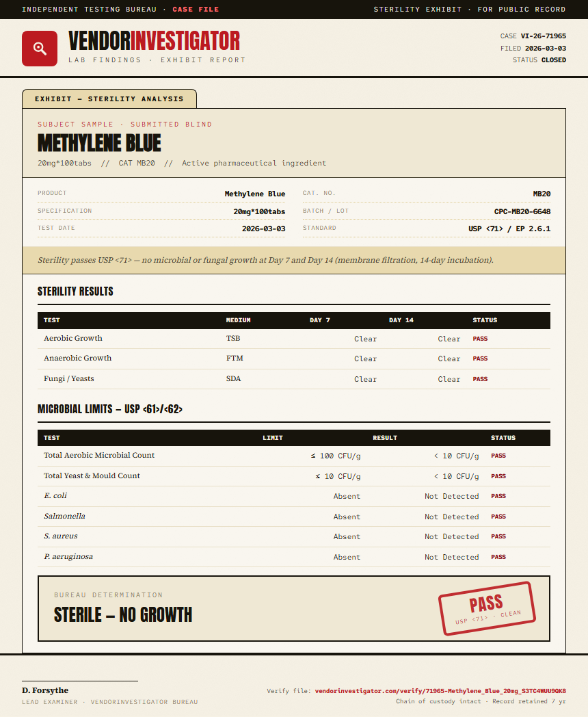Click the CAT. NO. value MB20
Screen dimensions: 588x717
[x=542, y=194]
